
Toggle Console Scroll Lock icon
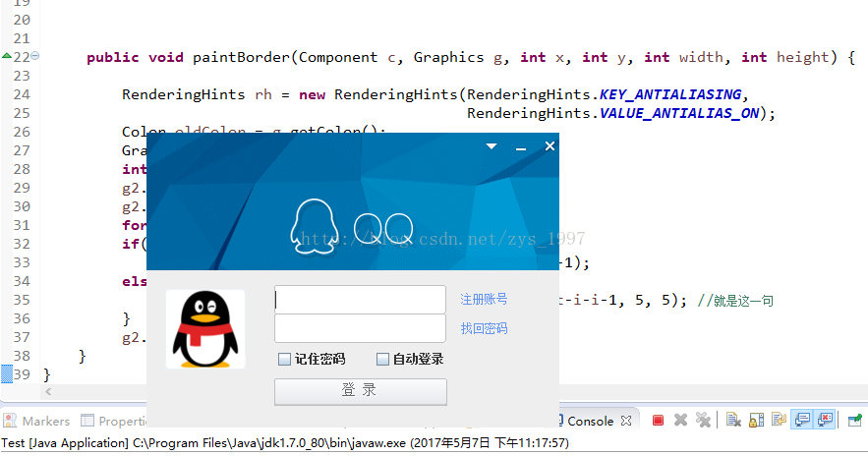(x=756, y=421)
